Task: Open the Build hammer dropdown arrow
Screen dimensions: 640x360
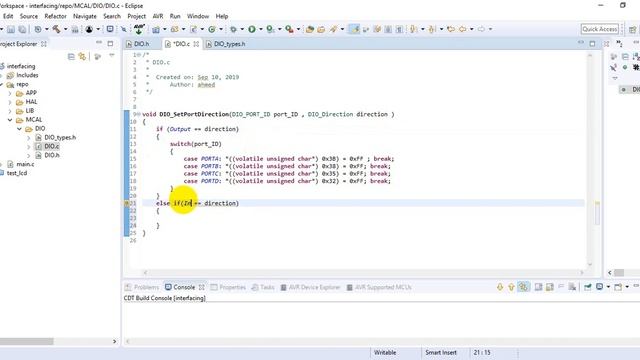Action: [x=65, y=29]
